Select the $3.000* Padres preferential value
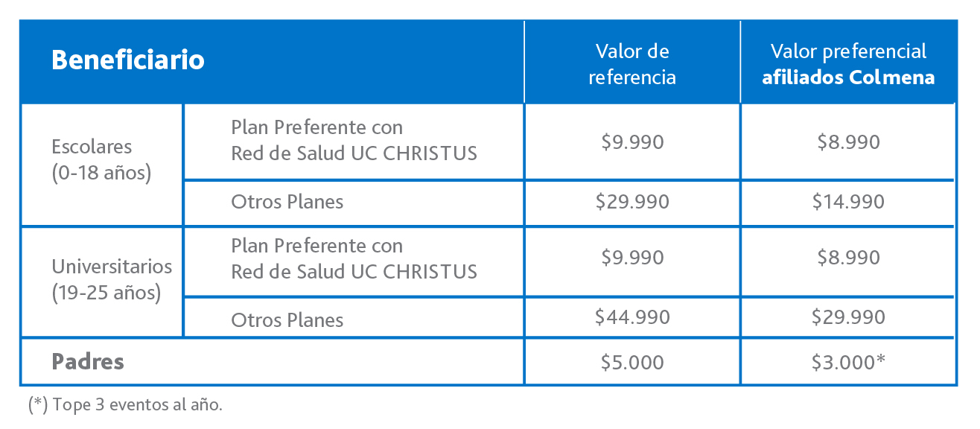This screenshot has height=429, width=980. click(x=848, y=362)
